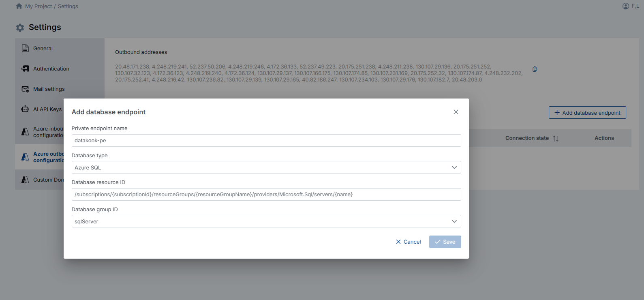Expand the Database type chevron
The image size is (644, 300).
pos(454,167)
